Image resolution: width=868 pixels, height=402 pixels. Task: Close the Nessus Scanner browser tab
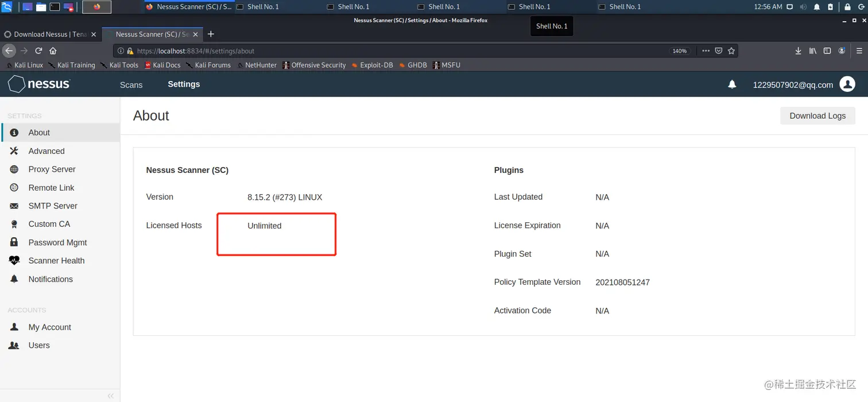click(x=196, y=34)
